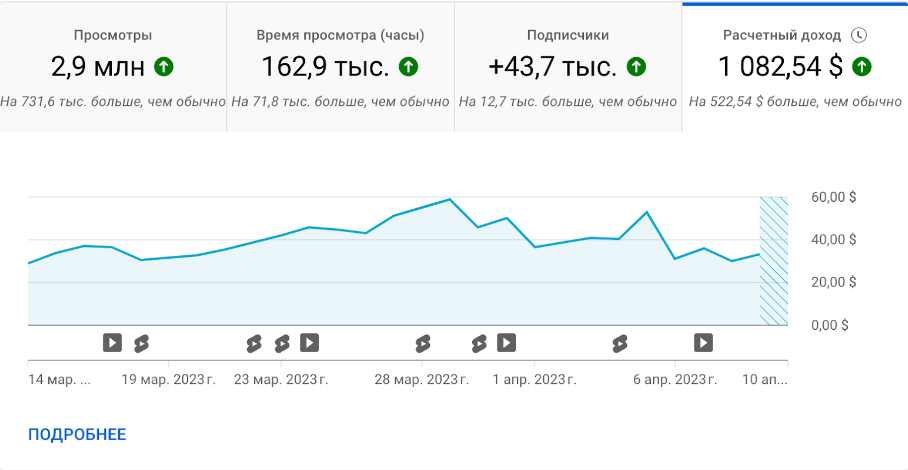
Task: Open the Просмотры metrics tab
Action: pos(113,67)
